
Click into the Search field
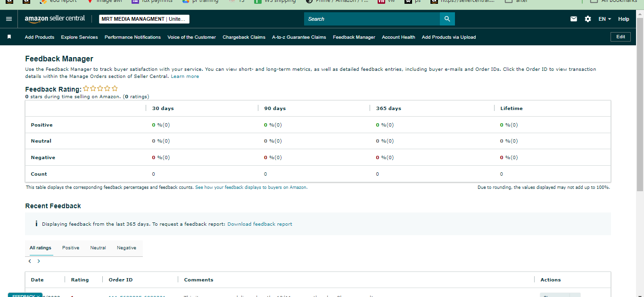[x=372, y=19]
